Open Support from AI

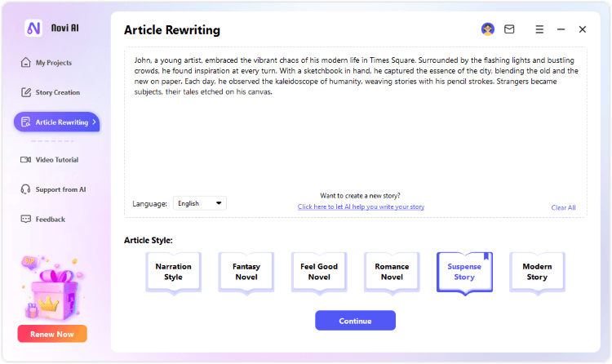[53, 189]
